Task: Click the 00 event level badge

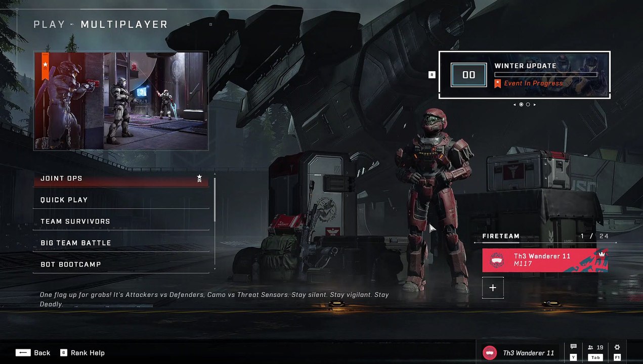Action: [x=469, y=75]
